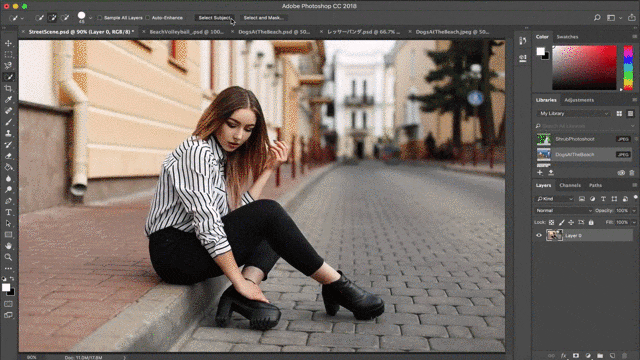
Task: Open the History panel icon
Action: tap(523, 41)
